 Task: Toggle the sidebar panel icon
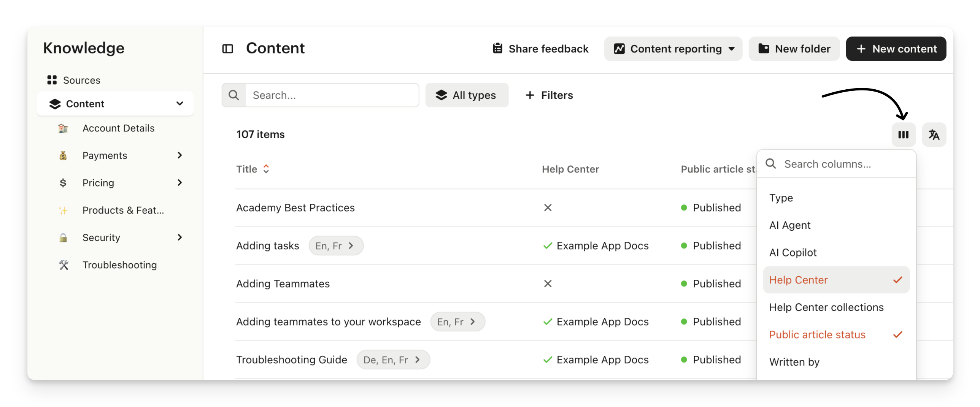tap(227, 49)
